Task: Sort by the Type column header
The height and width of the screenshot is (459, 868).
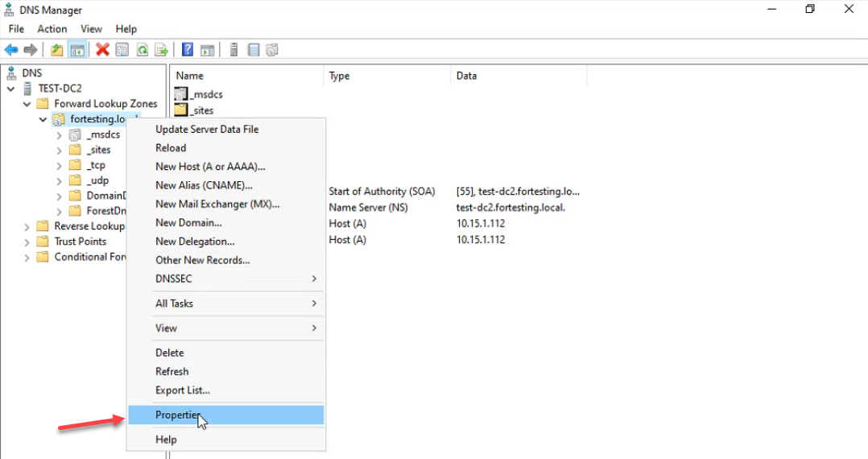Action: pos(387,76)
